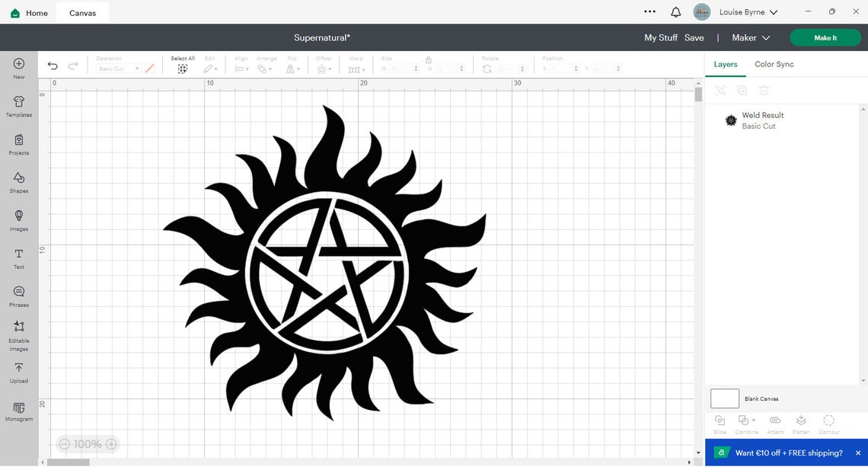
Task: Open the Monogram tool
Action: (18, 411)
